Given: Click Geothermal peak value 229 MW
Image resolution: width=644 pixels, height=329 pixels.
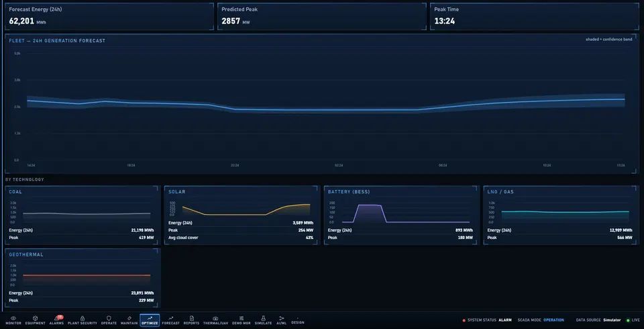Looking at the screenshot, I should point(146,301).
